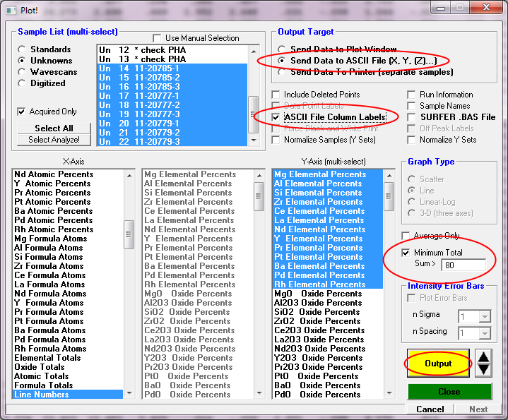
Task: Click the down arrow of the spinner
Action: click(484, 369)
